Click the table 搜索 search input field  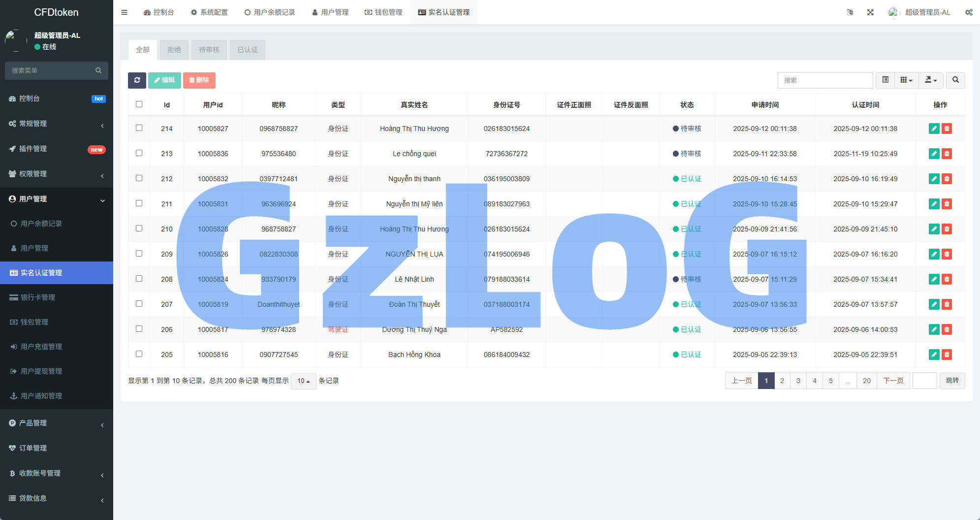(825, 80)
